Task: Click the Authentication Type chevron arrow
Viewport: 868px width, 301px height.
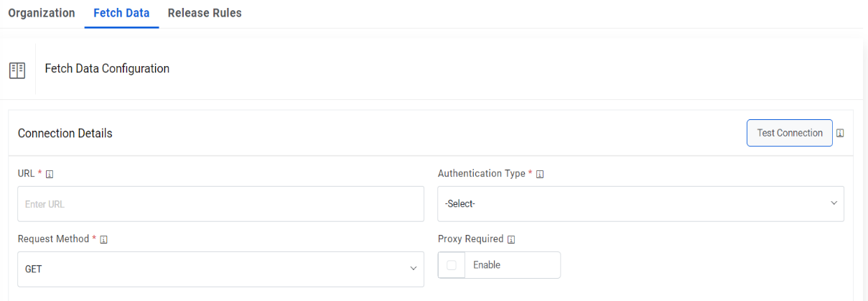Action: pyautogui.click(x=834, y=203)
